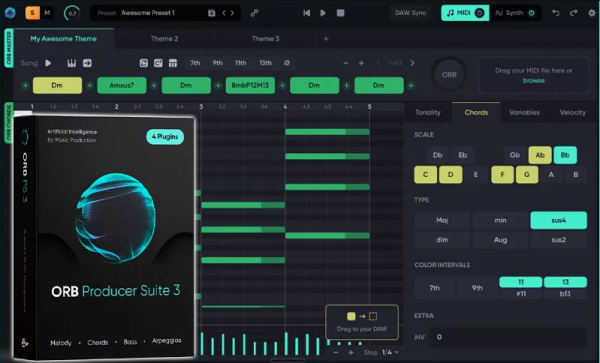This screenshot has height=363, width=600.
Task: Select the Bb scale note
Action: pyautogui.click(x=565, y=155)
